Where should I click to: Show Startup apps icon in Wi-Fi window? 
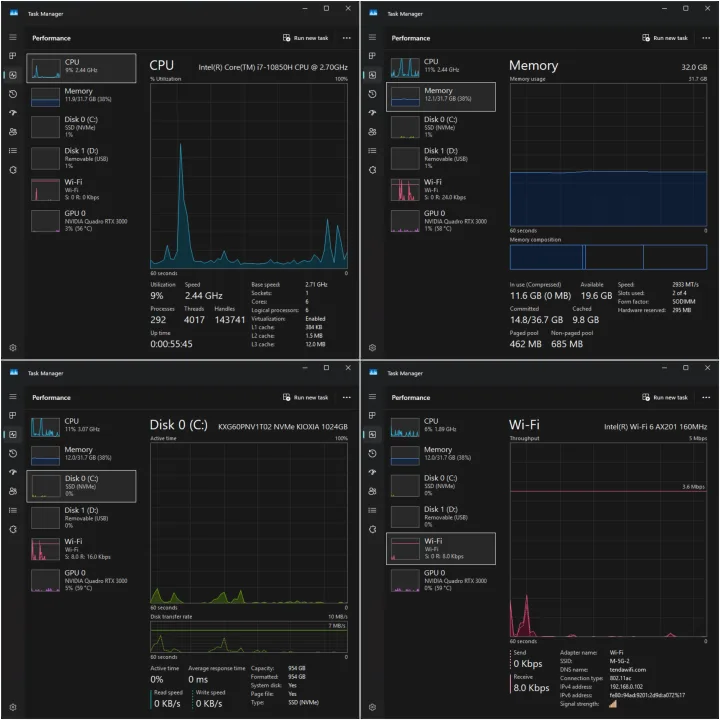[372, 472]
